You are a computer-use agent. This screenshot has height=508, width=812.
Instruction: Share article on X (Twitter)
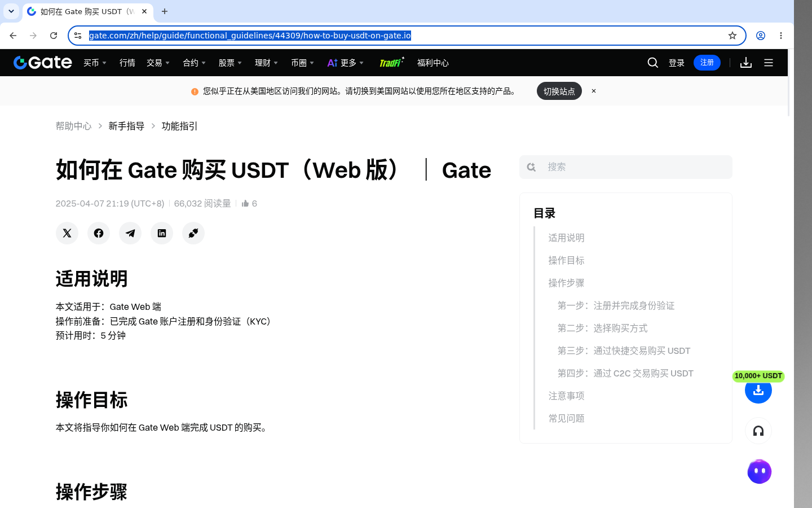(67, 233)
